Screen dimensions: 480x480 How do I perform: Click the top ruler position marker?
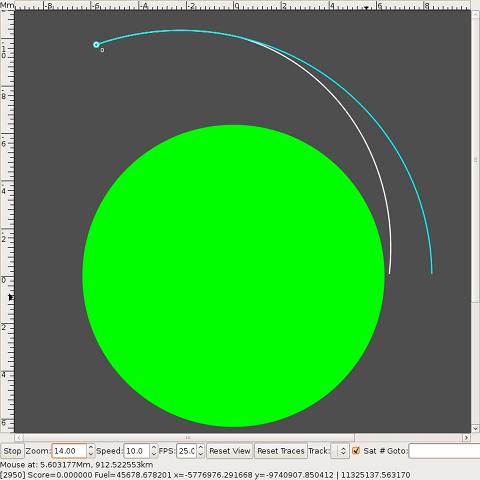click(x=366, y=8)
